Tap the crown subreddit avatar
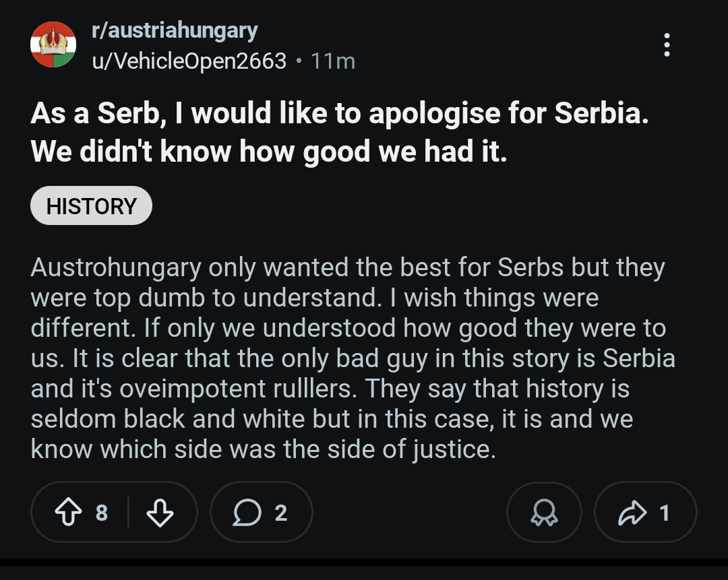 (x=53, y=44)
